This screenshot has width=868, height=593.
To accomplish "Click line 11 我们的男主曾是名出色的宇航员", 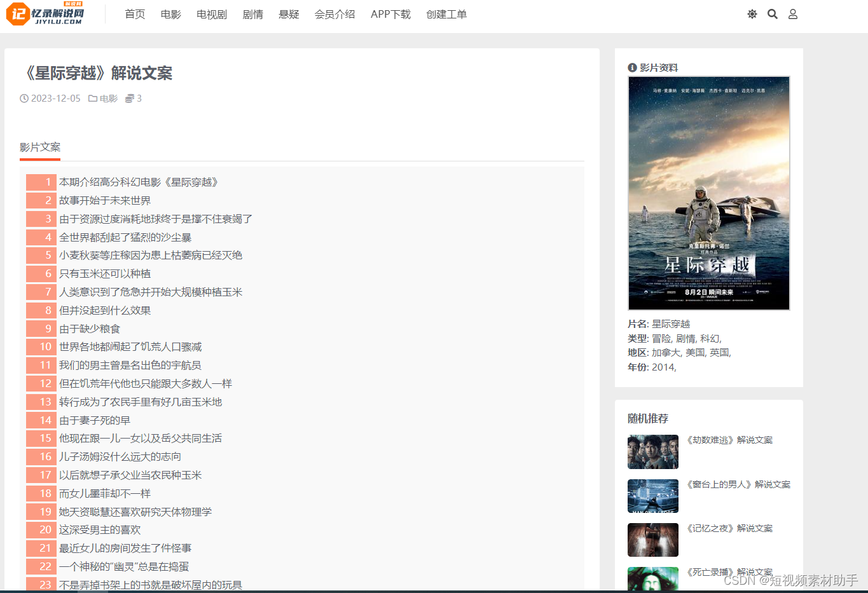I will point(130,365).
